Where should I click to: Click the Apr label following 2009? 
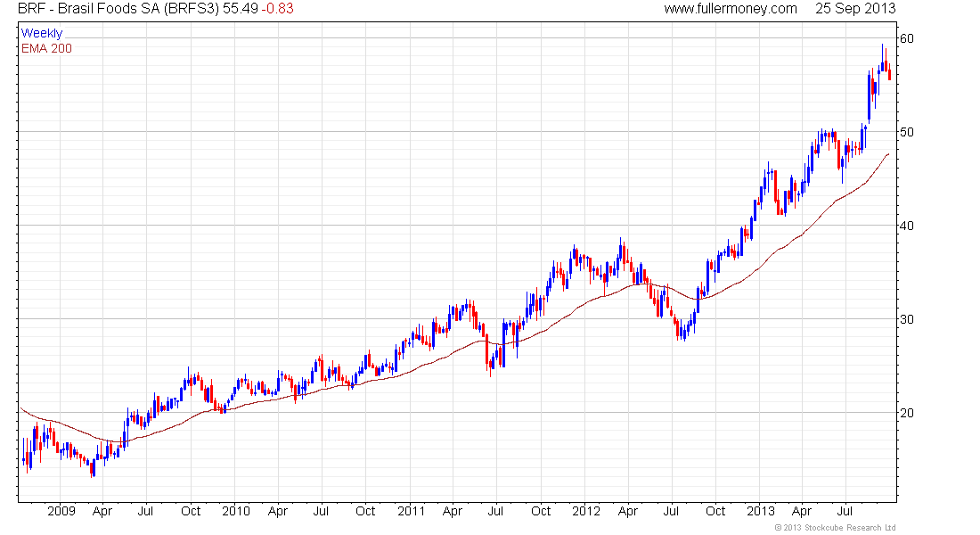pos(102,511)
